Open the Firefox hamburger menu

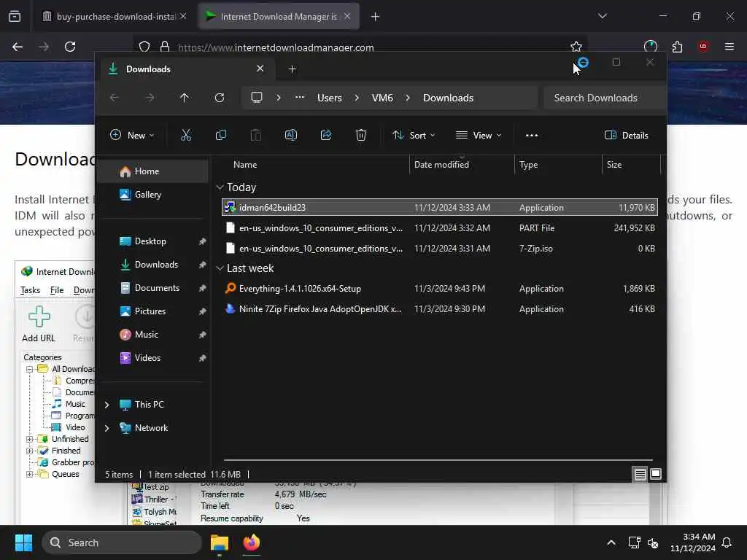pyautogui.click(x=729, y=47)
